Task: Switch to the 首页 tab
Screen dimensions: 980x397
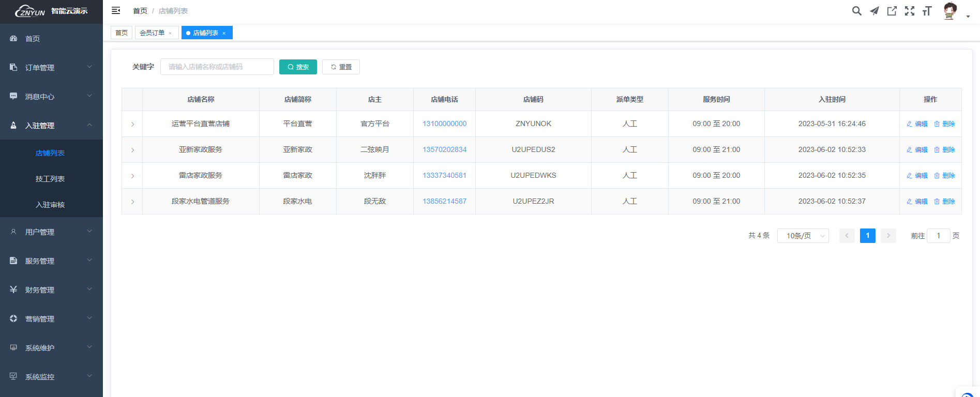Action: (x=122, y=33)
